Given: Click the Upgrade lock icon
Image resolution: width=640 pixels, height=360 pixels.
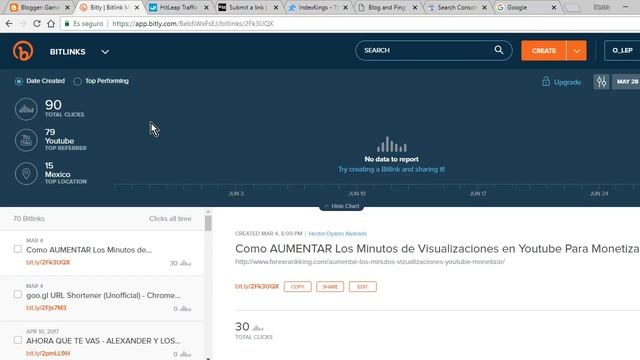Looking at the screenshot, I should (x=546, y=81).
